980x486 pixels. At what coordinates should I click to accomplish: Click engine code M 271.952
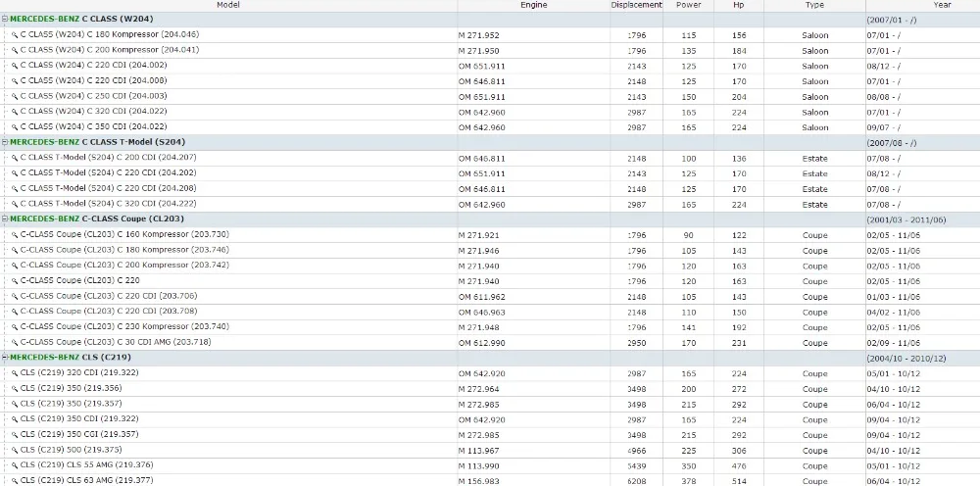[x=479, y=35]
